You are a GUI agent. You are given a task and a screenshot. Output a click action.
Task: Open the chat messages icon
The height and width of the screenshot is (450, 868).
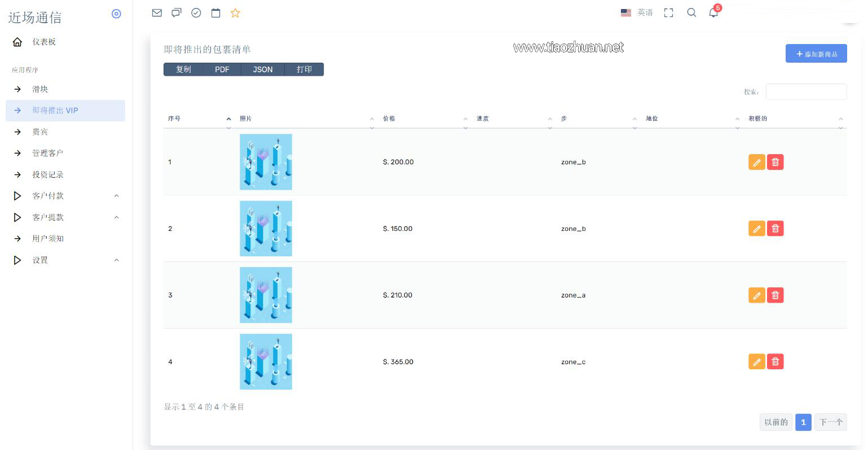pyautogui.click(x=177, y=12)
